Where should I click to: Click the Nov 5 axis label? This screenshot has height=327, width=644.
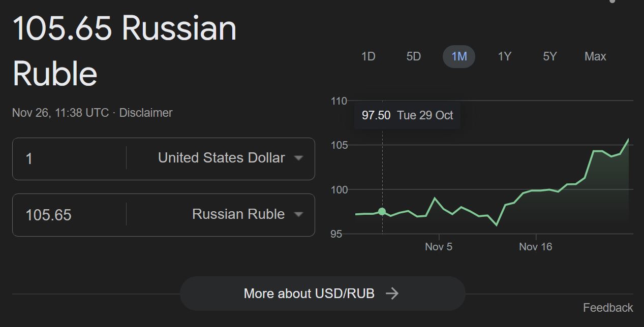coord(439,247)
